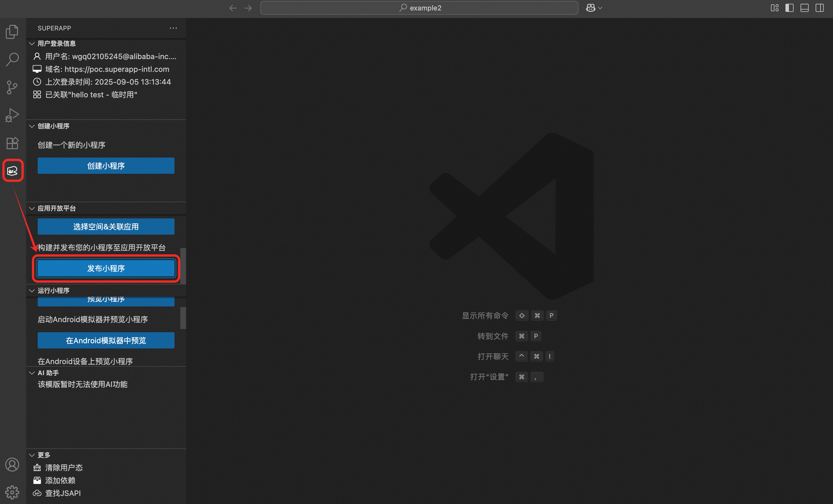Image resolution: width=833 pixels, height=504 pixels.
Task: Toggle the bottom panel visibility
Action: click(805, 8)
